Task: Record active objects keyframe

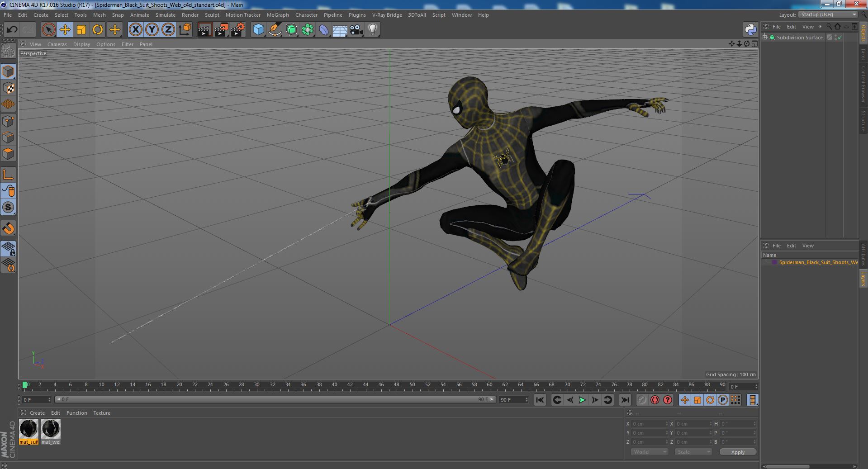Action: [x=642, y=400]
